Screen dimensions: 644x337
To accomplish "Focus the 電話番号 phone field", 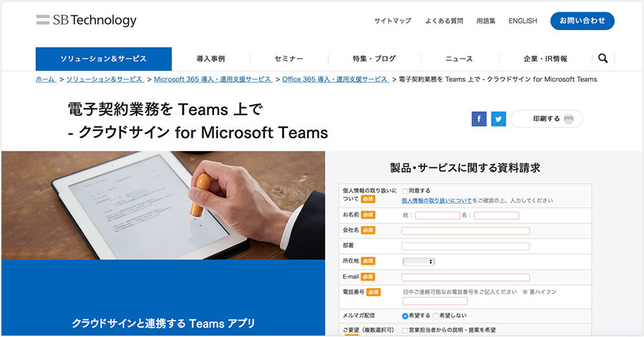I will tap(435, 301).
